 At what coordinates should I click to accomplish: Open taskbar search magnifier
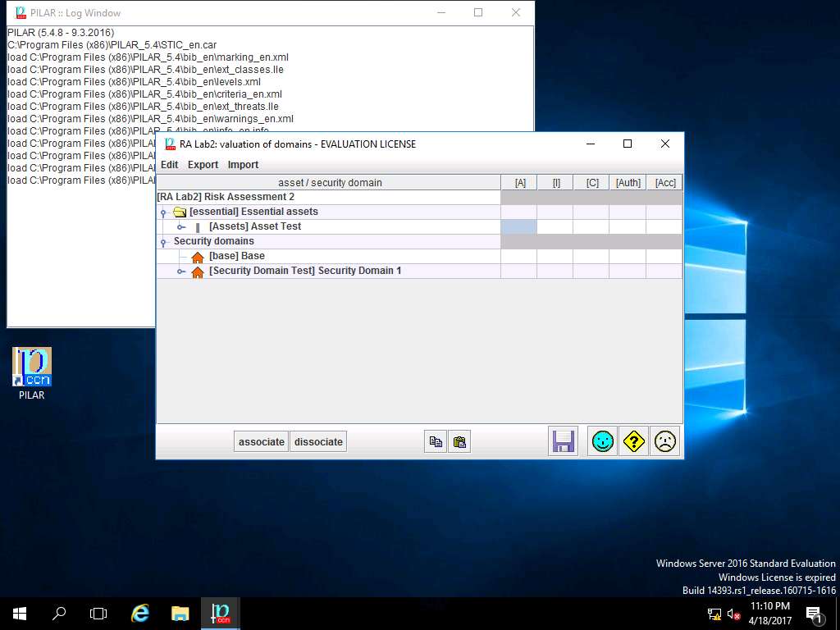coord(59,614)
